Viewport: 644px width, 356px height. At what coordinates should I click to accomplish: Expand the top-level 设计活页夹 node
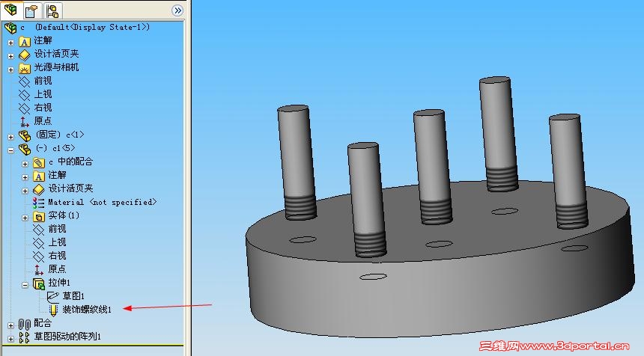tap(10, 56)
